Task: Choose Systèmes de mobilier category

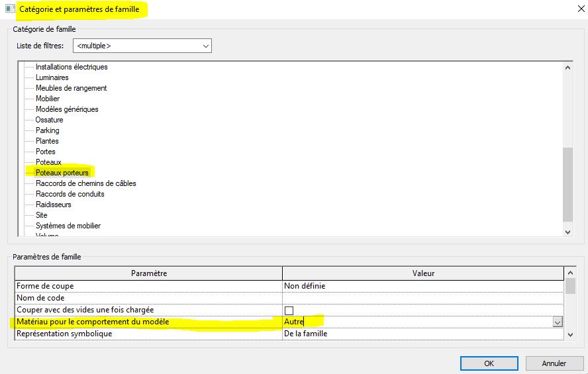Action: coord(68,226)
